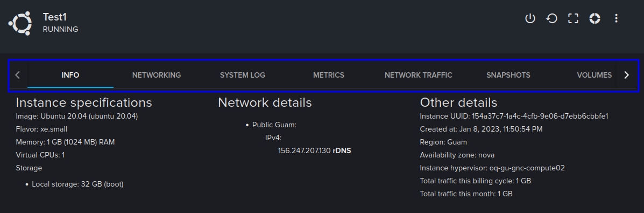Open the VOLUMES tab
644x213 pixels.
(594, 75)
